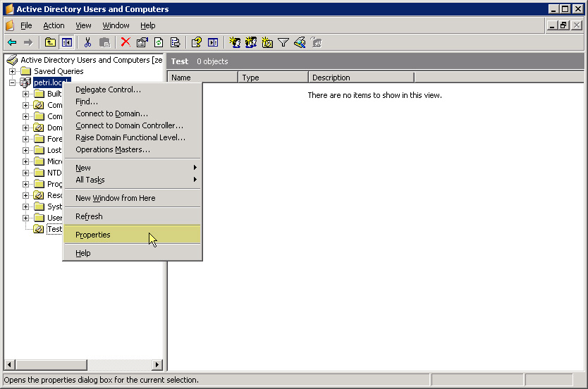Open the New submenu arrow
The height and width of the screenshot is (389, 588).
pos(195,168)
